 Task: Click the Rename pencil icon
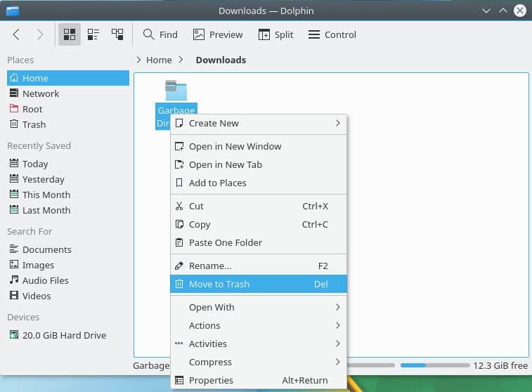pyautogui.click(x=179, y=266)
